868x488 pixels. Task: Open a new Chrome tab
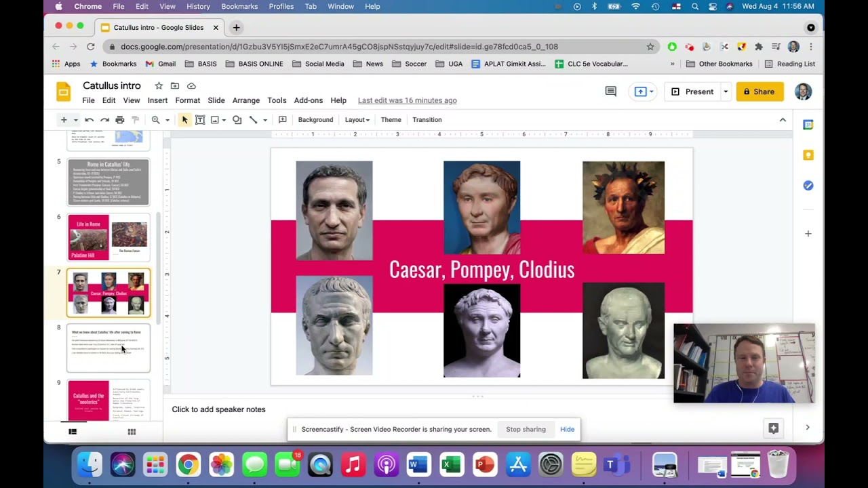[x=236, y=28]
